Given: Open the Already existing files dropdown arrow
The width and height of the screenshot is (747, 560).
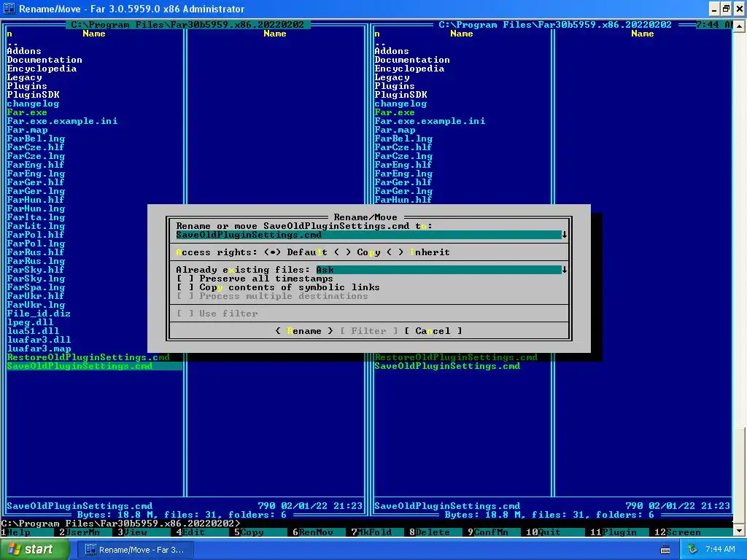Looking at the screenshot, I should coord(565,270).
